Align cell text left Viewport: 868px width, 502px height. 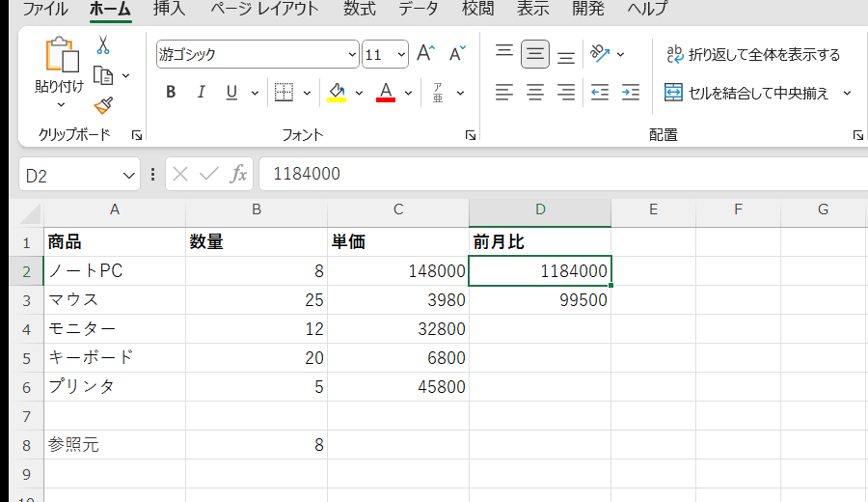503,93
